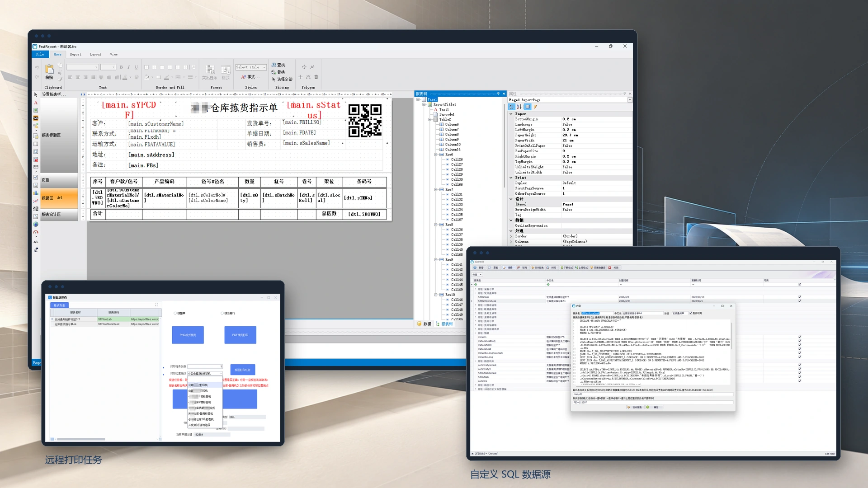Viewport: 868px width, 488px height.
Task: Switch to the Report ribbon tab
Action: tap(75, 54)
